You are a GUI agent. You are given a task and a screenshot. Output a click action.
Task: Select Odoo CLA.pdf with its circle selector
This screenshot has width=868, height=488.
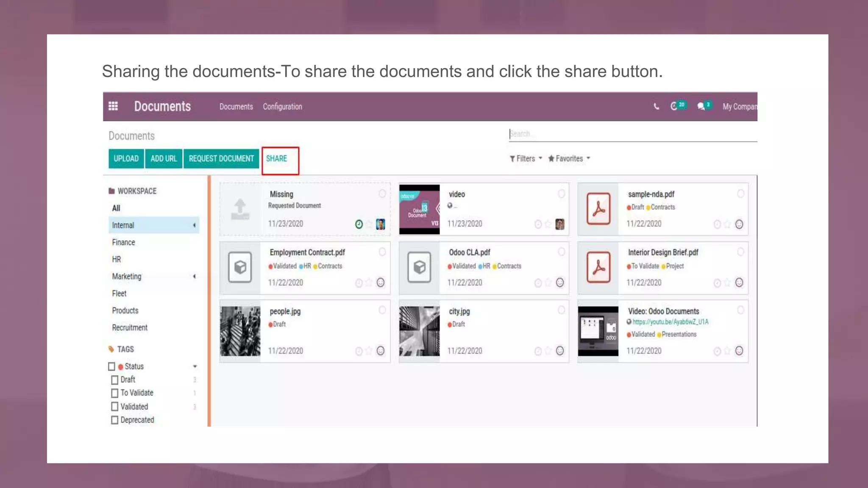[562, 252]
